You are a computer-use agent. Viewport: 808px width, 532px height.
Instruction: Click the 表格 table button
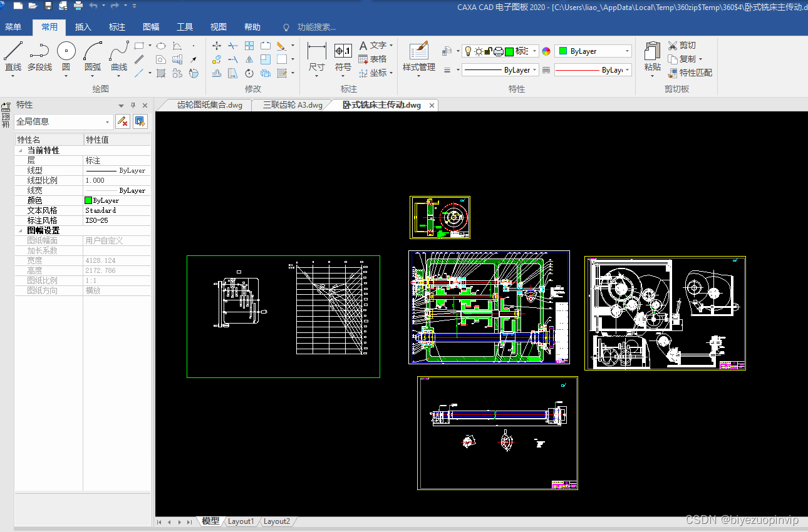(x=373, y=59)
